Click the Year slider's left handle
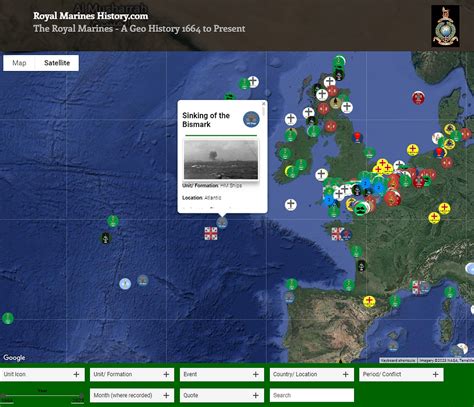The height and width of the screenshot is (407, 474). [3, 397]
